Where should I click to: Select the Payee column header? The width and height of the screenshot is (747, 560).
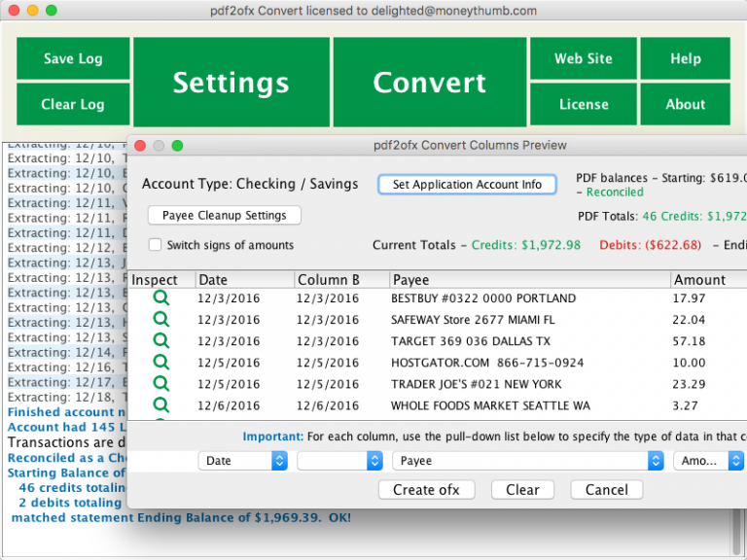tap(530, 280)
